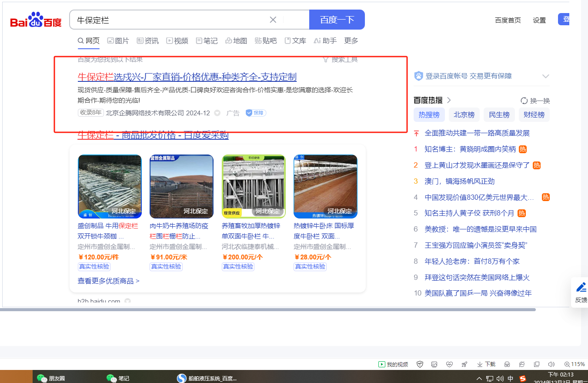
Task: Toggle the split-screen icon in the status bar
Action: tap(537, 364)
